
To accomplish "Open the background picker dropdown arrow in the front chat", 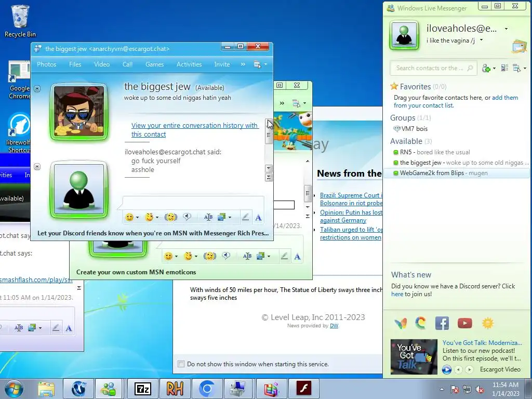I will (x=230, y=218).
